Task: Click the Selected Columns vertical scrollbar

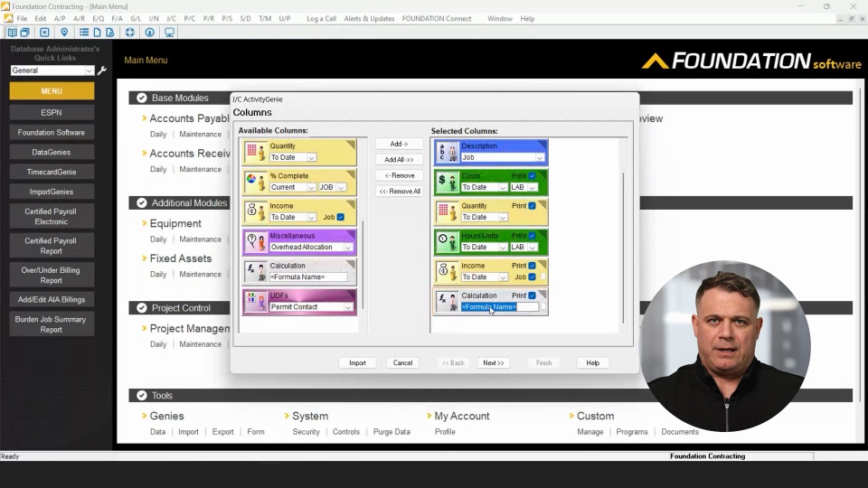Action: (623, 248)
